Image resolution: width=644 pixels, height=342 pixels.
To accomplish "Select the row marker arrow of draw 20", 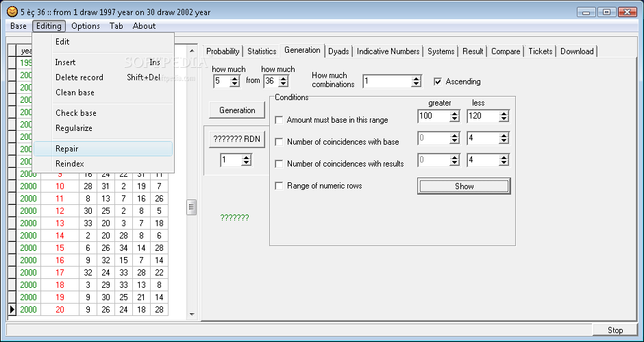I will pyautogui.click(x=12, y=309).
